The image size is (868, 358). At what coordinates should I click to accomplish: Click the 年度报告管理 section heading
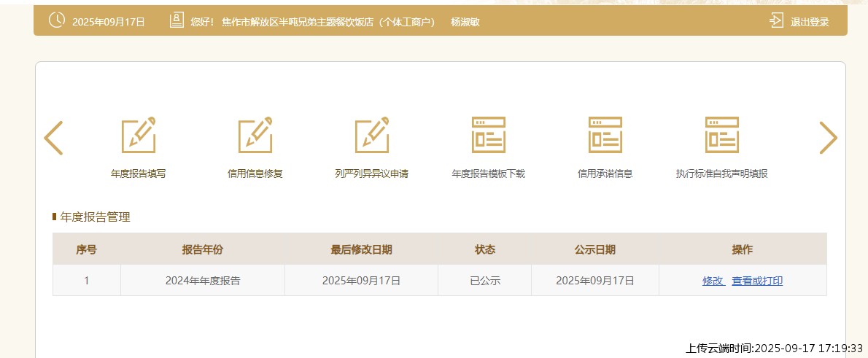[96, 217]
